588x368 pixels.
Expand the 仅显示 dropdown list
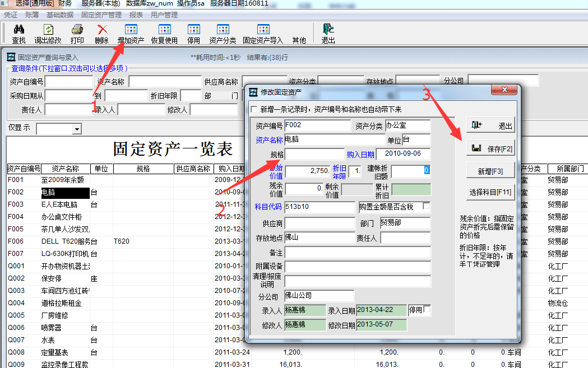pos(76,129)
